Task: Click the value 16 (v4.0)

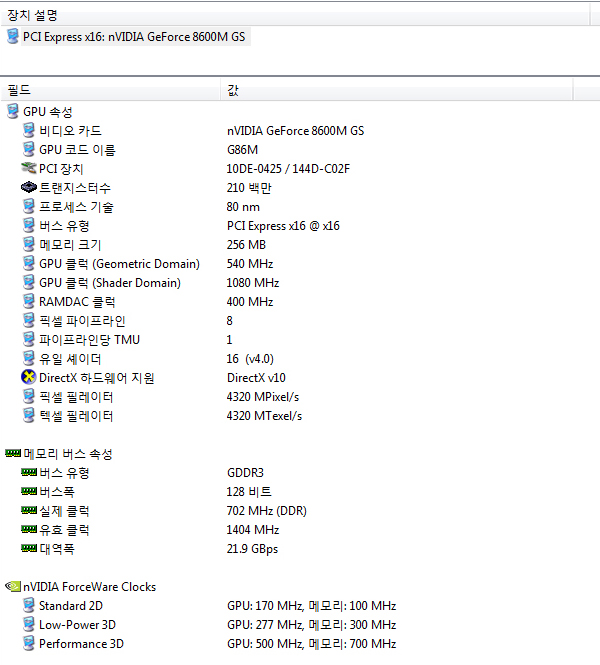Action: point(250,359)
